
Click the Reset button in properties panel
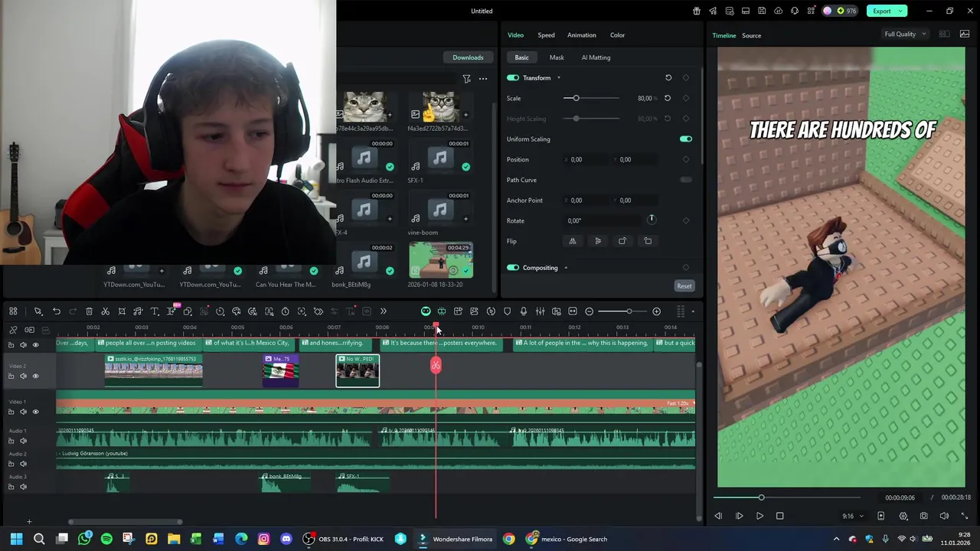(x=684, y=286)
